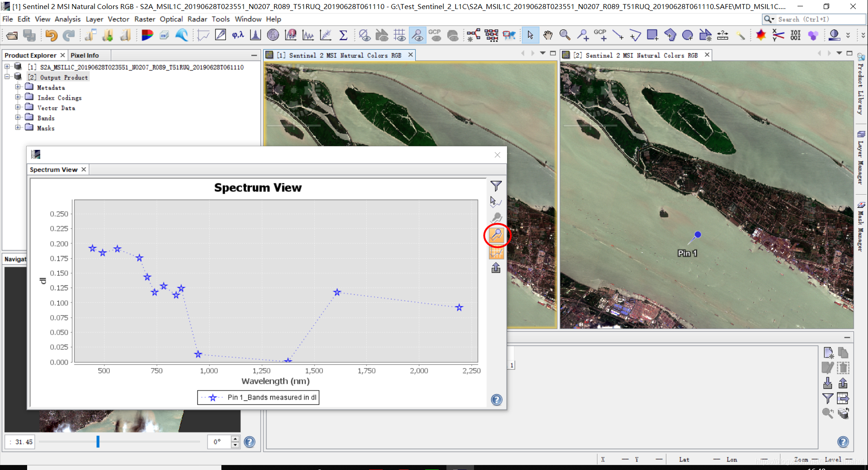Open window list dropdown of view [1]

543,53
